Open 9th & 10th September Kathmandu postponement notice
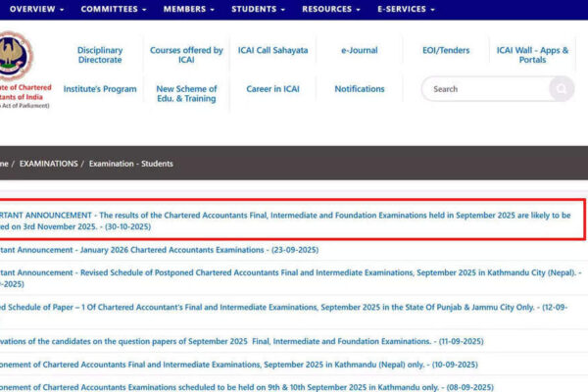This screenshot has width=588, height=392. 247,387
